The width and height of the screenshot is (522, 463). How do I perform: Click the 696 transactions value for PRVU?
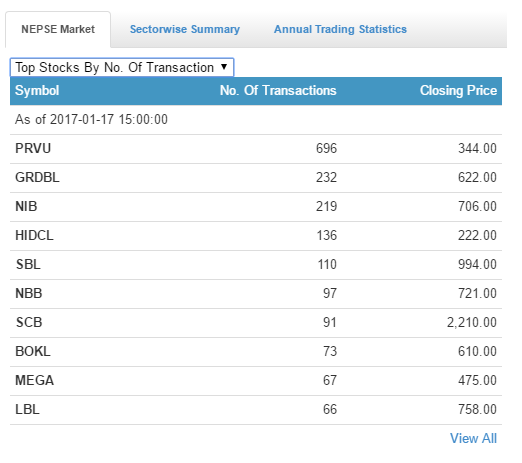[x=326, y=149]
